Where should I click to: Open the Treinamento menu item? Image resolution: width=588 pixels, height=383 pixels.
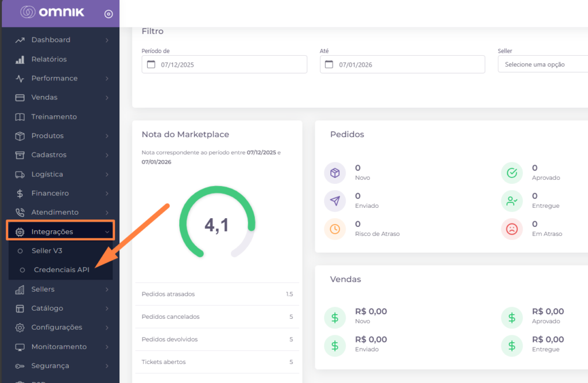54,117
